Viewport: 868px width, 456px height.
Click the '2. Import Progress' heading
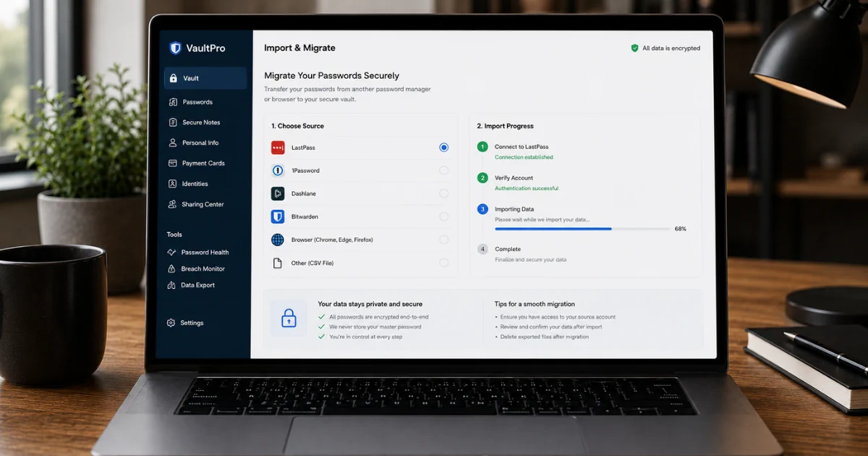505,126
